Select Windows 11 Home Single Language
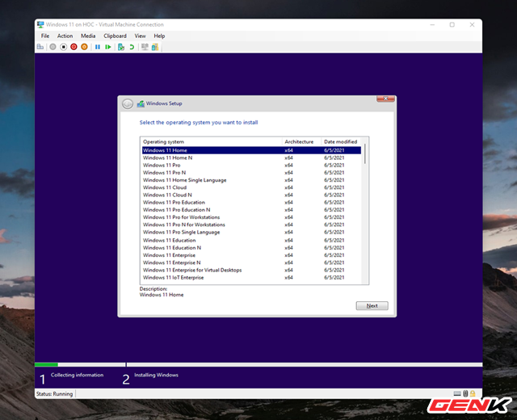The height and width of the screenshot is (420, 517). pos(251,180)
